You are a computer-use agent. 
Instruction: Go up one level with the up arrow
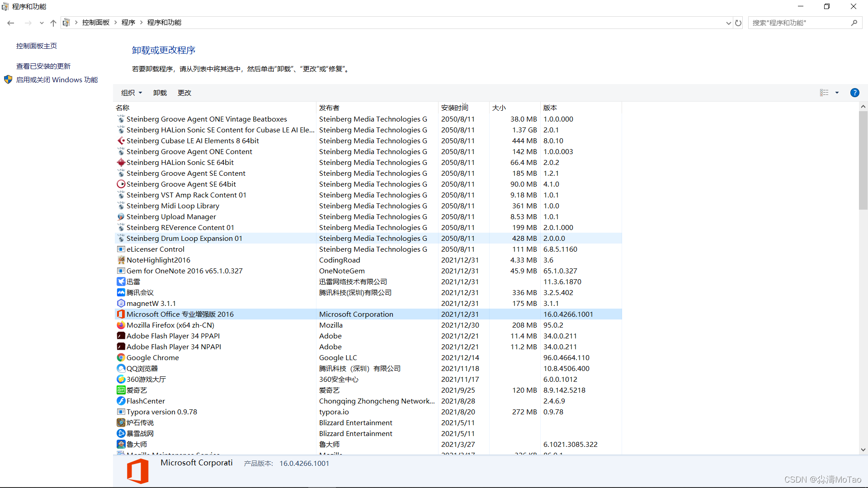pos(53,23)
